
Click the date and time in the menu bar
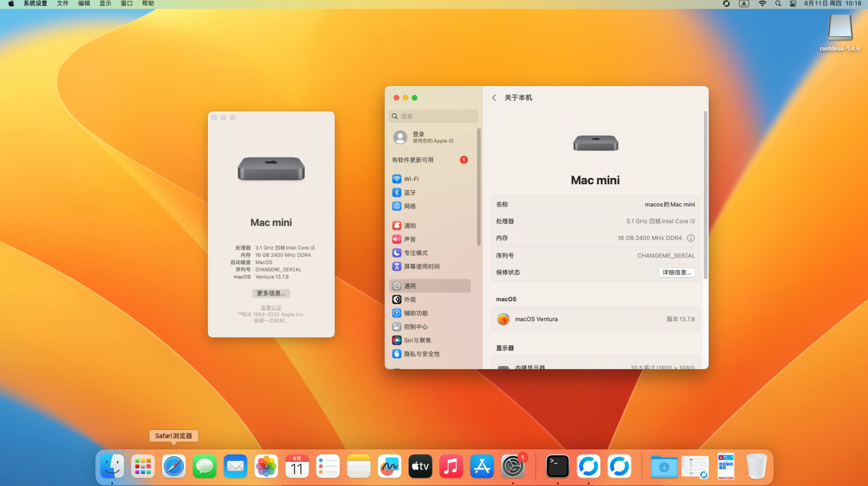click(833, 3)
